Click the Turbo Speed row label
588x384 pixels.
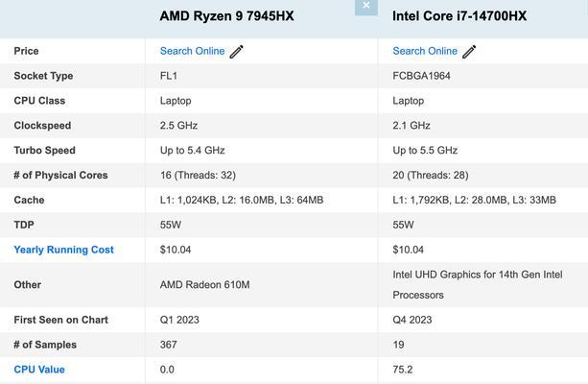[44, 151]
